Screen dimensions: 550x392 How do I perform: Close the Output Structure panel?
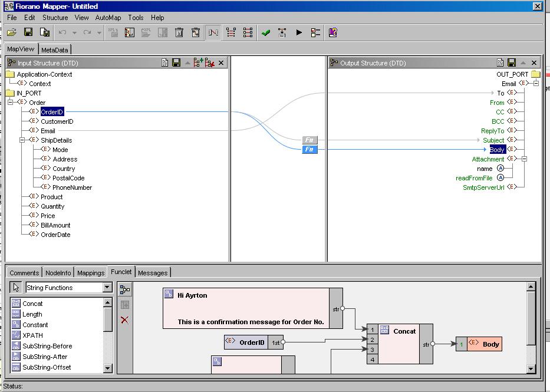[534, 62]
